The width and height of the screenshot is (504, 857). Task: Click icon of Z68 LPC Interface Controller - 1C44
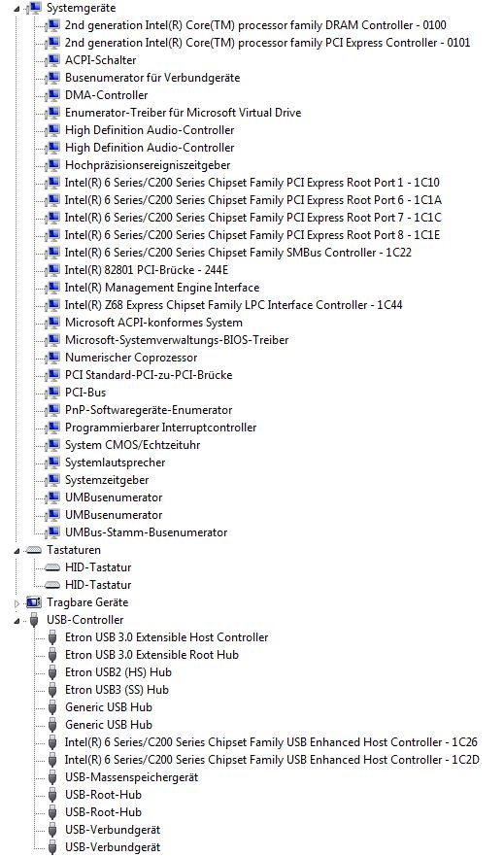52,305
